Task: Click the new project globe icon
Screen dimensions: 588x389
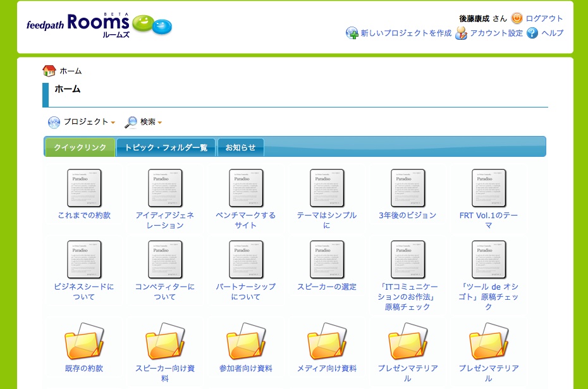Action: pyautogui.click(x=352, y=33)
